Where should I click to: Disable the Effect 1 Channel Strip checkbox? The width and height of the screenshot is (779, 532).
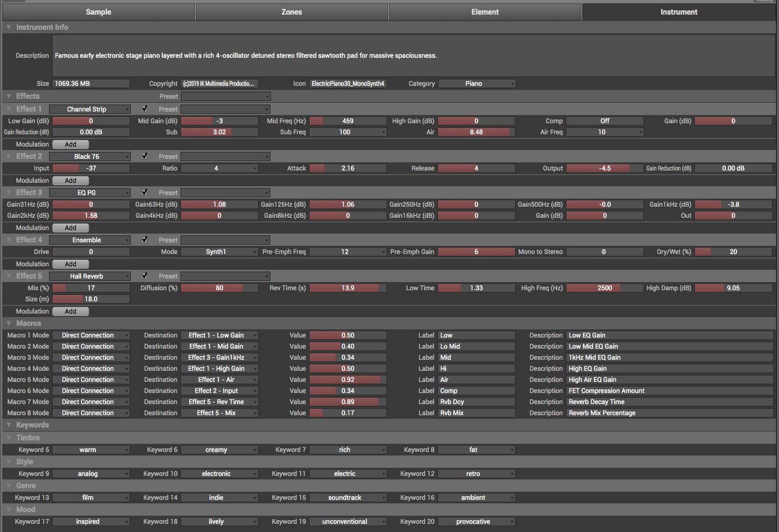(144, 109)
